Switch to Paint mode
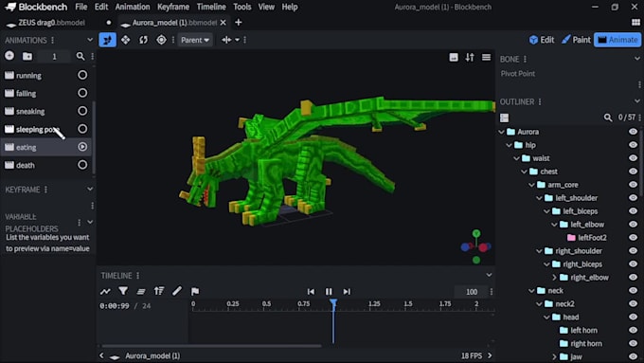 (x=576, y=40)
